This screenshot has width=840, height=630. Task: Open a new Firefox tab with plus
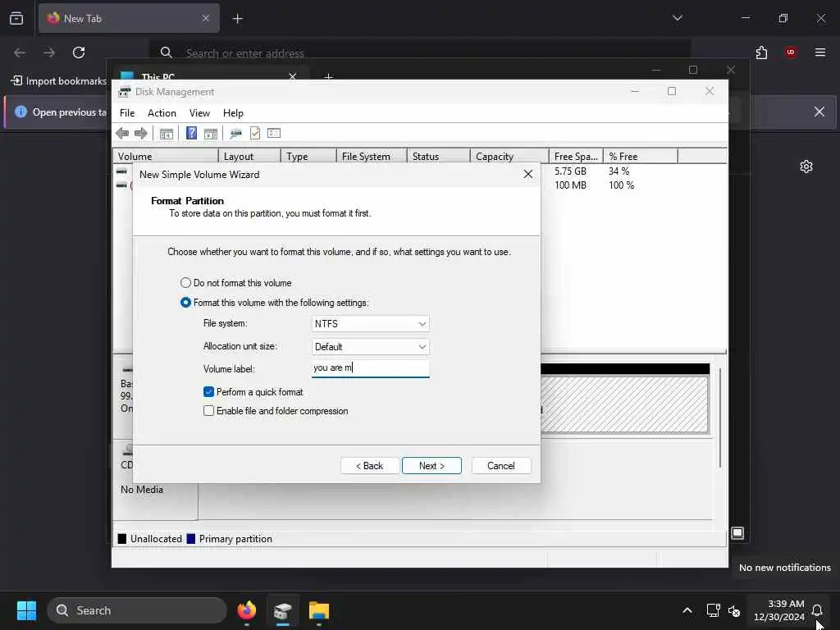(x=237, y=19)
